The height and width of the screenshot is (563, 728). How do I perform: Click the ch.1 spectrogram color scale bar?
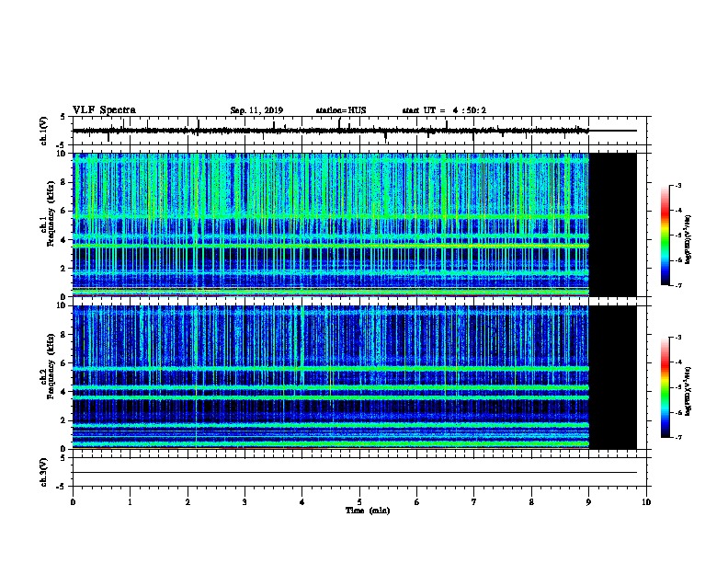[x=665, y=236]
